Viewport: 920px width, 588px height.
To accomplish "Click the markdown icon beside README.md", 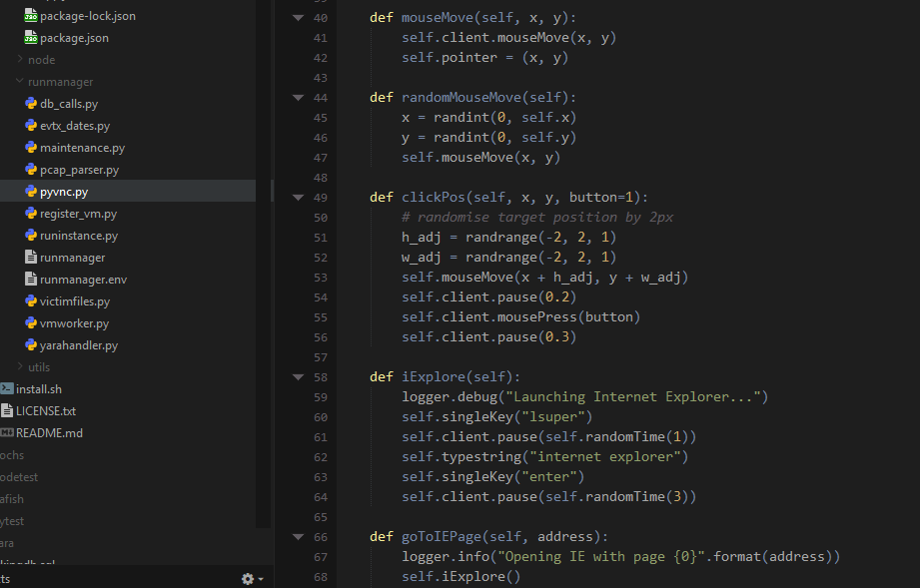I will (x=7, y=433).
